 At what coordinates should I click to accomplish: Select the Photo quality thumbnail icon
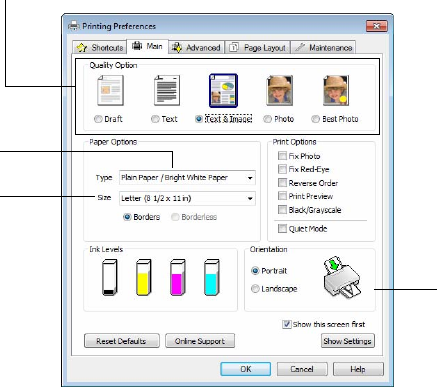[x=280, y=90]
